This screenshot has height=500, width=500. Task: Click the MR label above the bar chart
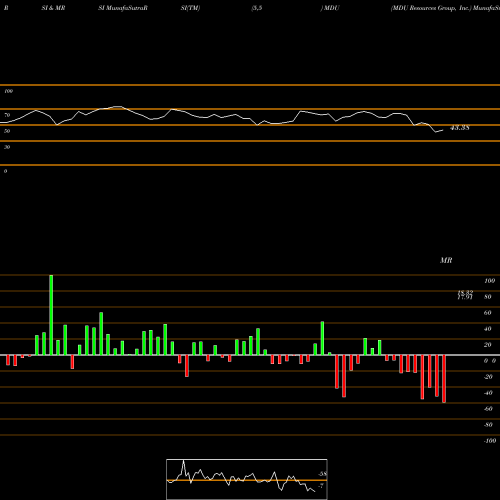coord(446,260)
